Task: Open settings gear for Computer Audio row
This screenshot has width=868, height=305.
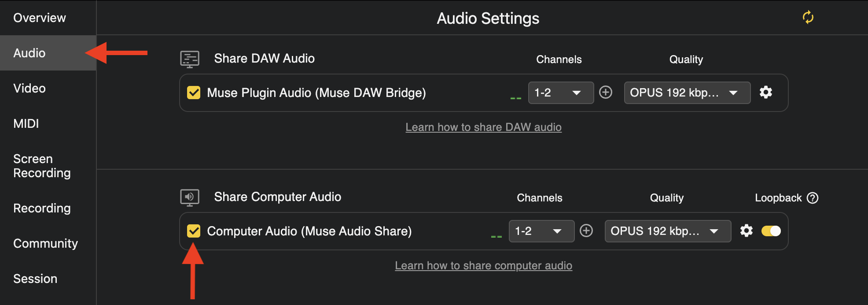Action: coord(747,231)
